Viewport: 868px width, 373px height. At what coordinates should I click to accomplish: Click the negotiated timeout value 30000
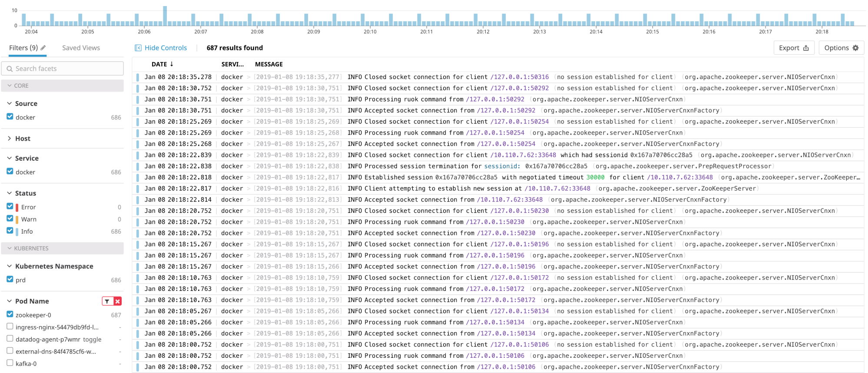(595, 177)
